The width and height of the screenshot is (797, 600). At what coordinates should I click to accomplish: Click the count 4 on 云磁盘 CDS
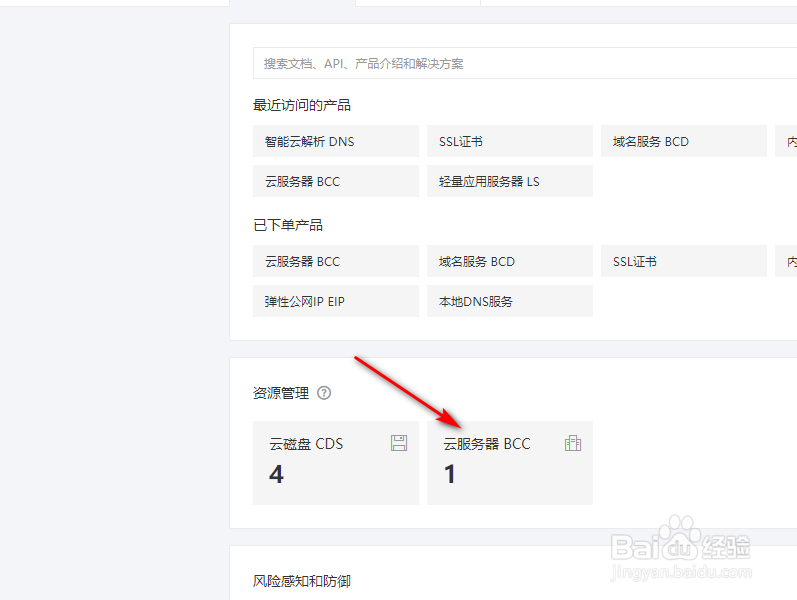(277, 474)
